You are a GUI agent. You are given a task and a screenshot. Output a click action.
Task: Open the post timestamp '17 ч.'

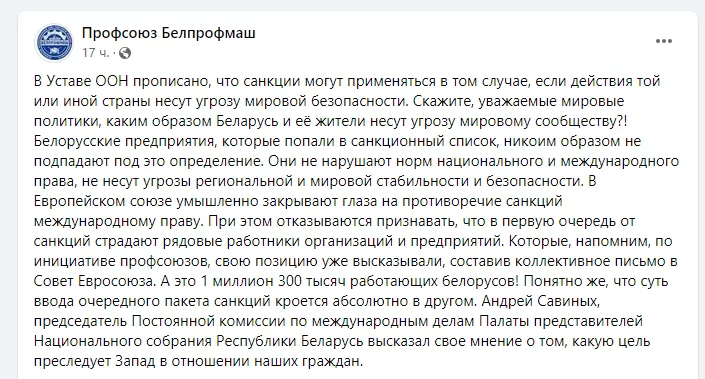tap(95, 53)
